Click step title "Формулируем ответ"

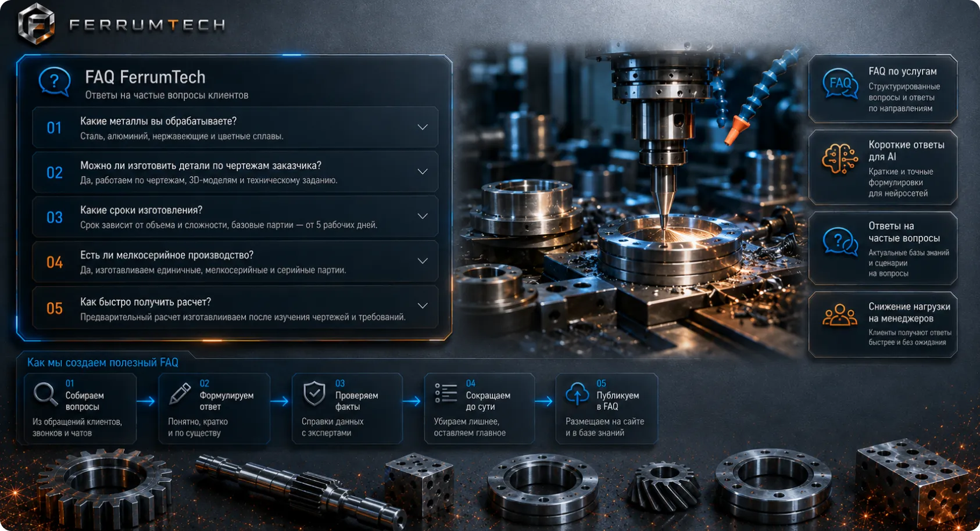[x=227, y=401]
